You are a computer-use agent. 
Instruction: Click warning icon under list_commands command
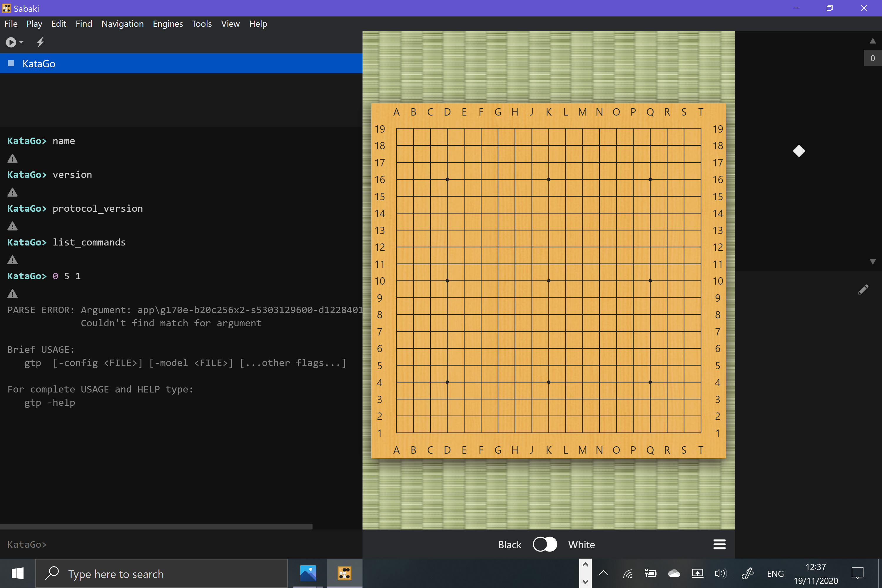(x=12, y=260)
